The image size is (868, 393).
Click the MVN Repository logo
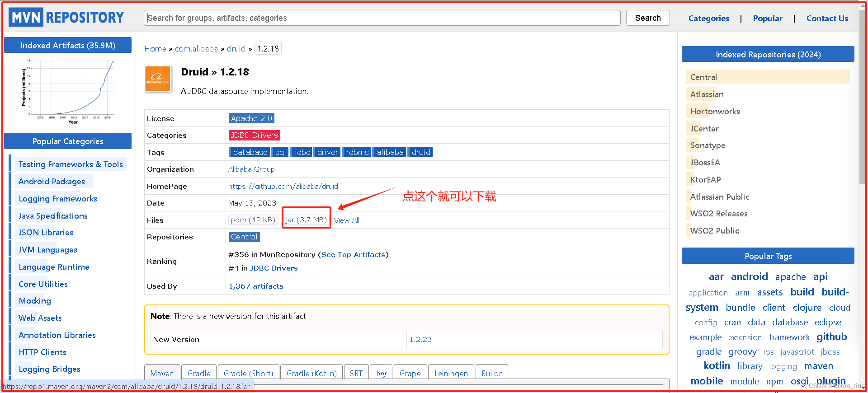tap(66, 17)
